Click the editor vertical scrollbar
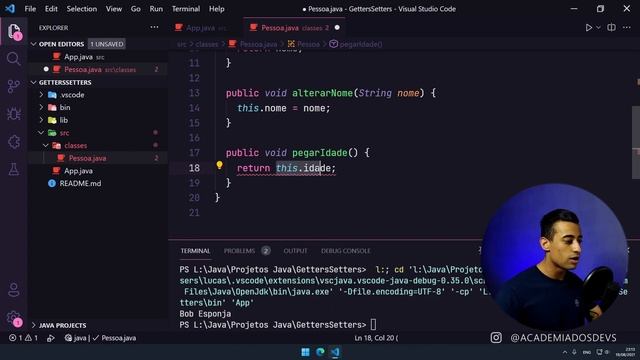 click(x=636, y=142)
